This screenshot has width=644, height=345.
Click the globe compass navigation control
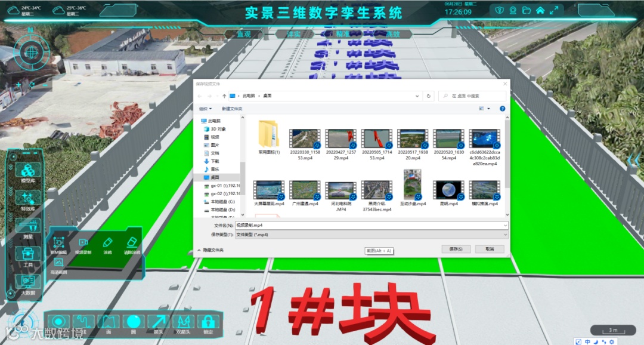(32, 52)
